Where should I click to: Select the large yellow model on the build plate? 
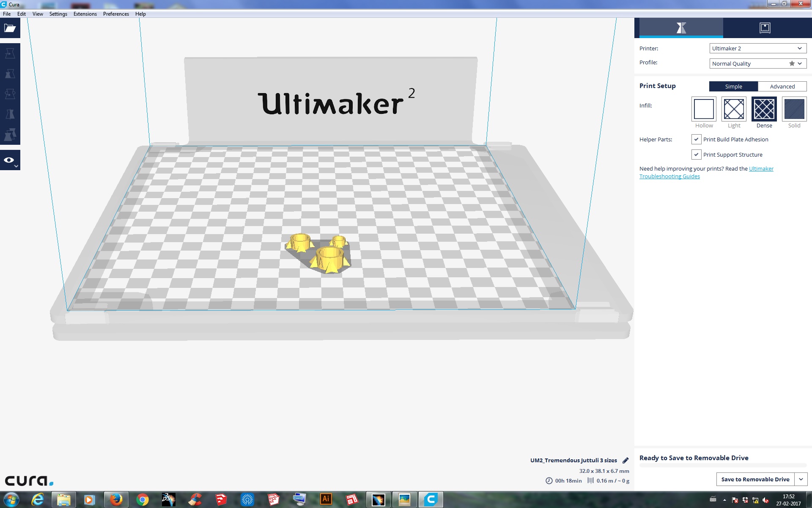[329, 260]
